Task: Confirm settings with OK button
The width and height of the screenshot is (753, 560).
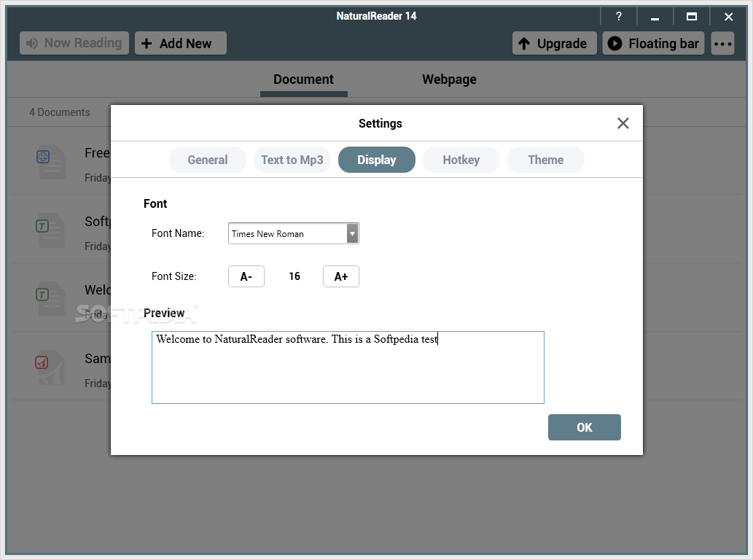Action: (584, 427)
